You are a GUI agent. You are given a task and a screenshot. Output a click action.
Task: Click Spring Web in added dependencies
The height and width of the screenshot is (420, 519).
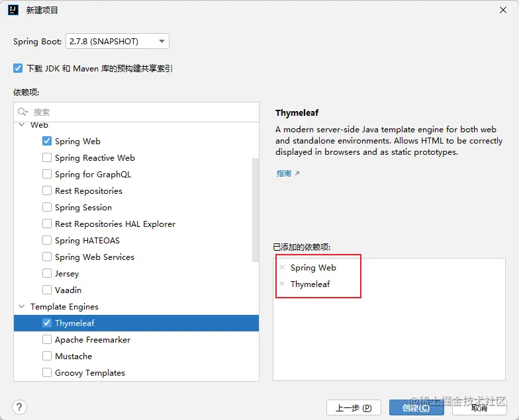(x=313, y=267)
